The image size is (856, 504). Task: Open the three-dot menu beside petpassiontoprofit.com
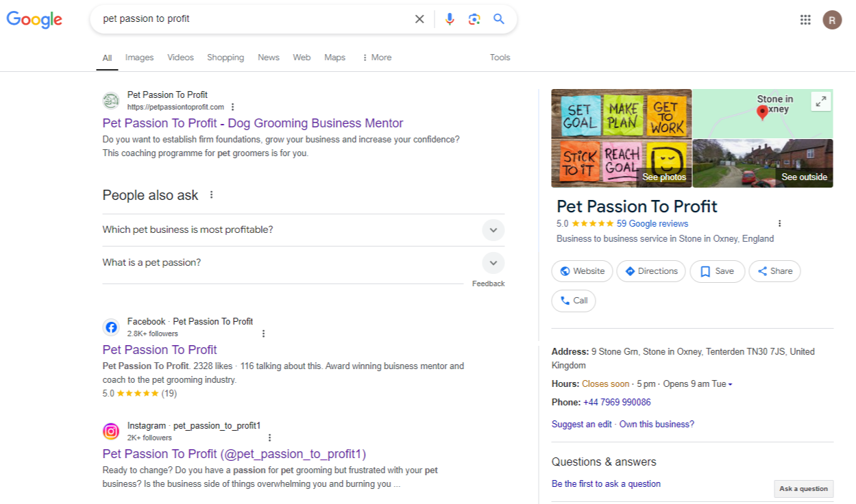pos(233,107)
